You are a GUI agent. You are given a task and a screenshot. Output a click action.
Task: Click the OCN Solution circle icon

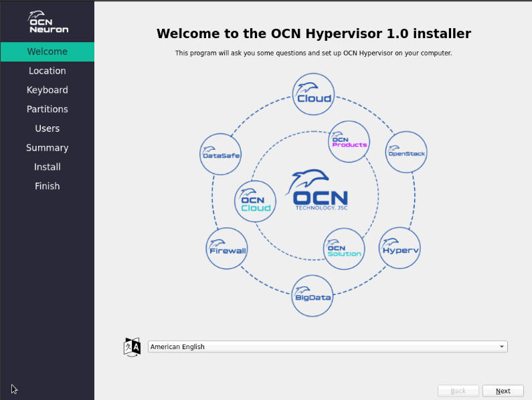coord(344,249)
